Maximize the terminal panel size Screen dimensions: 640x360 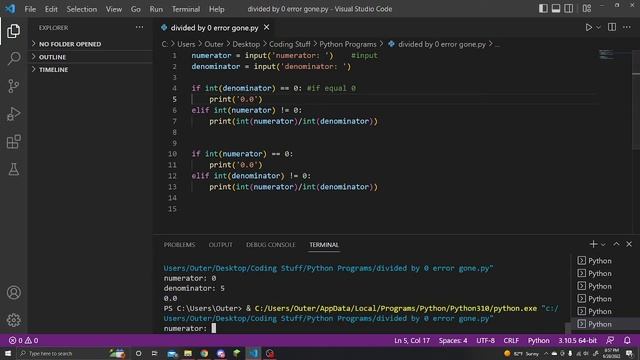point(616,244)
